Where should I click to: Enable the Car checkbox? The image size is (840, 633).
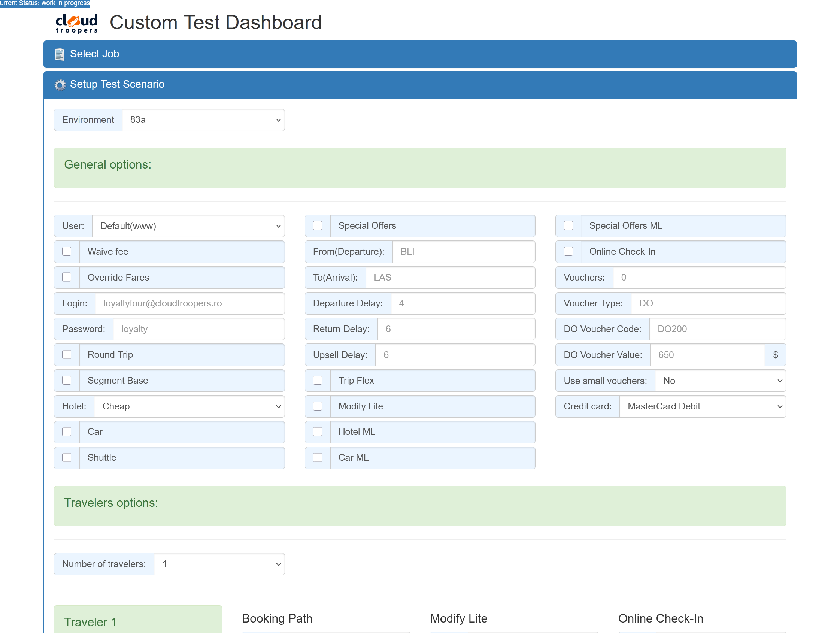coord(67,432)
